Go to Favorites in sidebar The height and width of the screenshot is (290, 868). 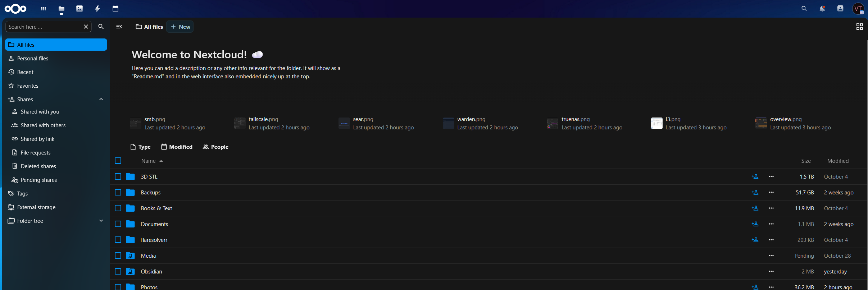coord(28,86)
